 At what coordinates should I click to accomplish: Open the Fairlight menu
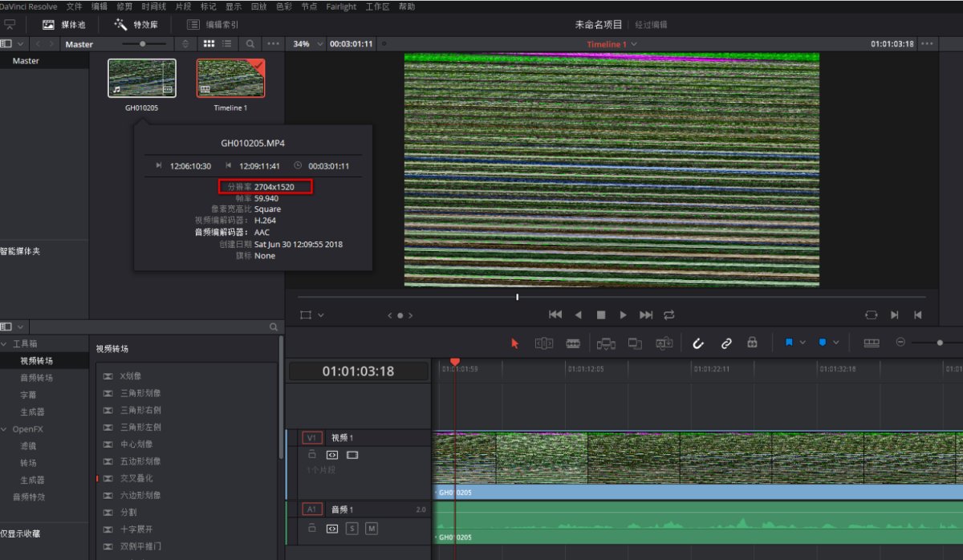(x=341, y=6)
